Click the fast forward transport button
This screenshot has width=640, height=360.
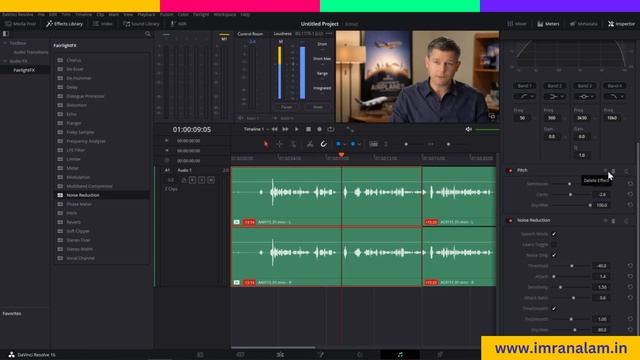[x=285, y=129]
